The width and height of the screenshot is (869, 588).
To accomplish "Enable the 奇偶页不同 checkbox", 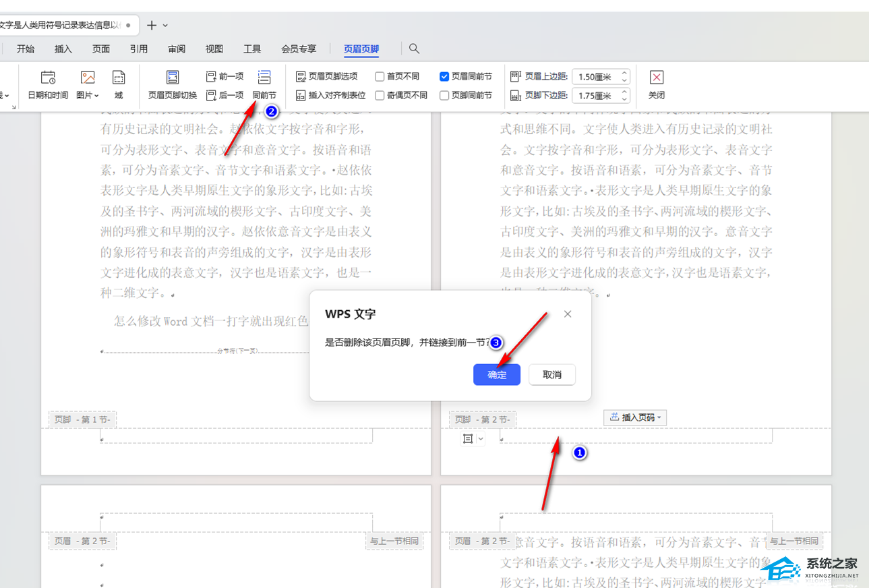I will pos(380,95).
